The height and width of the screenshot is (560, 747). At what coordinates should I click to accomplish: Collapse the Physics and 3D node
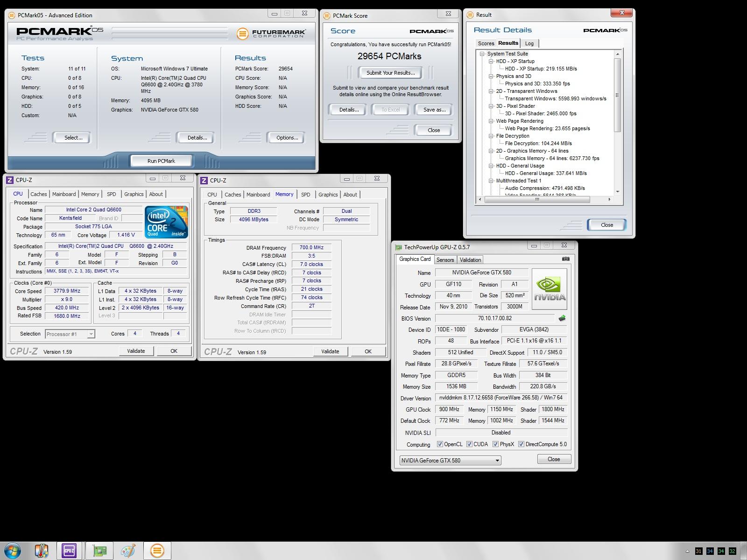491,76
